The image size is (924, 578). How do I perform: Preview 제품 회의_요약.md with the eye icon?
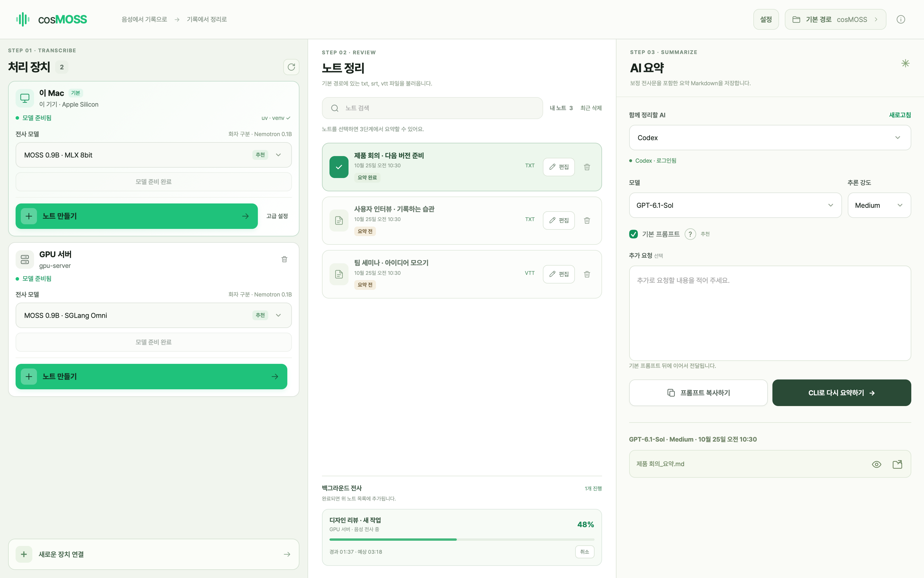pos(877,464)
